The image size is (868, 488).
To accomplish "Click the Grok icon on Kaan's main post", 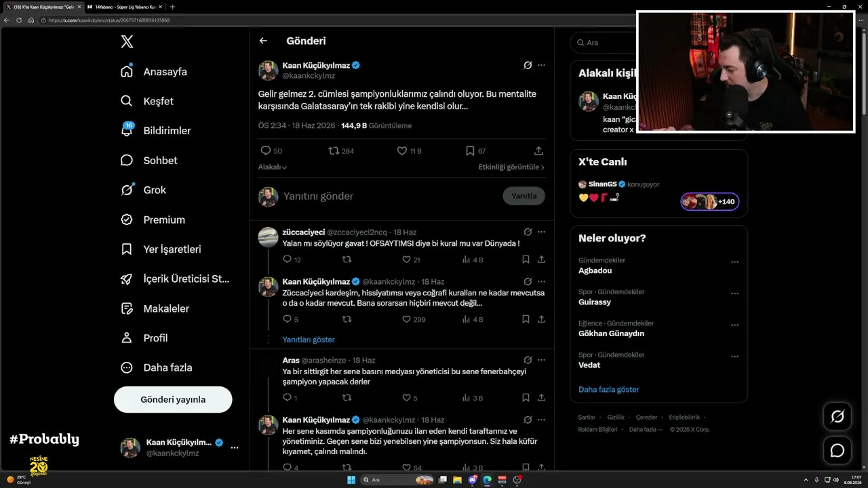I will [528, 65].
